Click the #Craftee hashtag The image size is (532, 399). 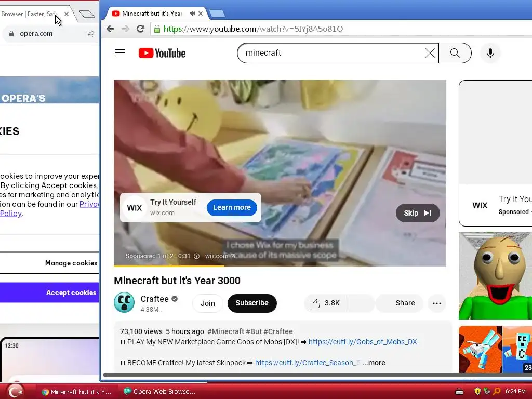pyautogui.click(x=278, y=331)
